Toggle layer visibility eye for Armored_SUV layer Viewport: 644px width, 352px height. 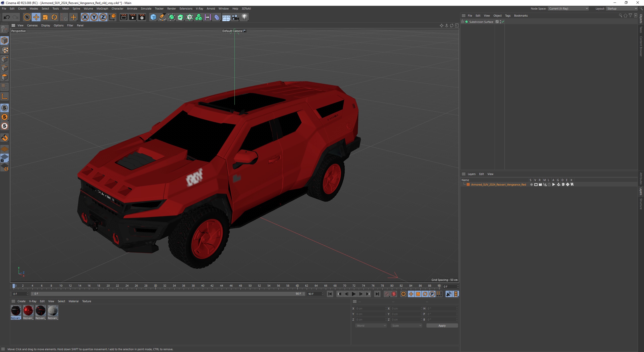[536, 185]
